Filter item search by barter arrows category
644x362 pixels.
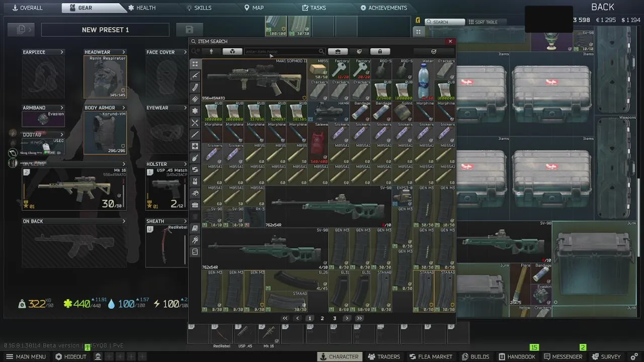195,169
